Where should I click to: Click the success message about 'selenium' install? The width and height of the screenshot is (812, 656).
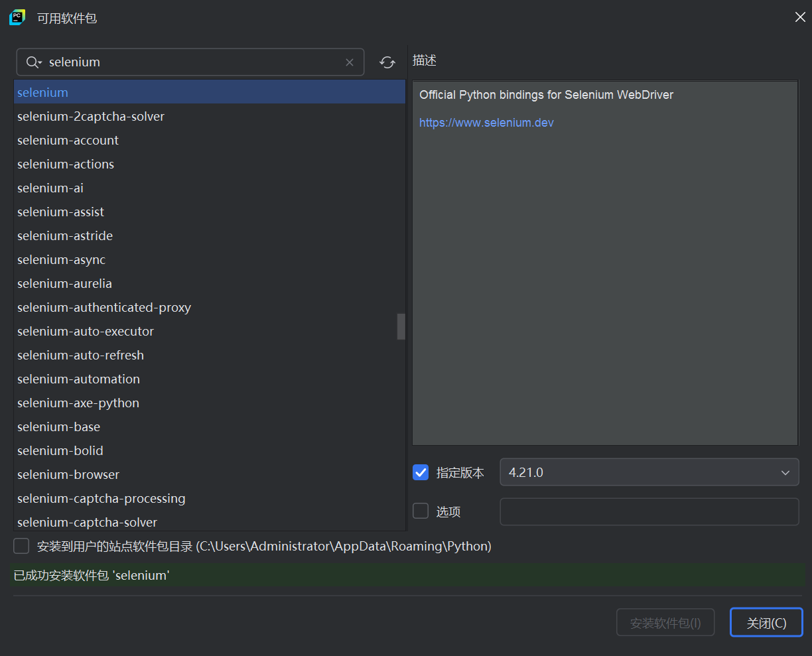pos(92,575)
